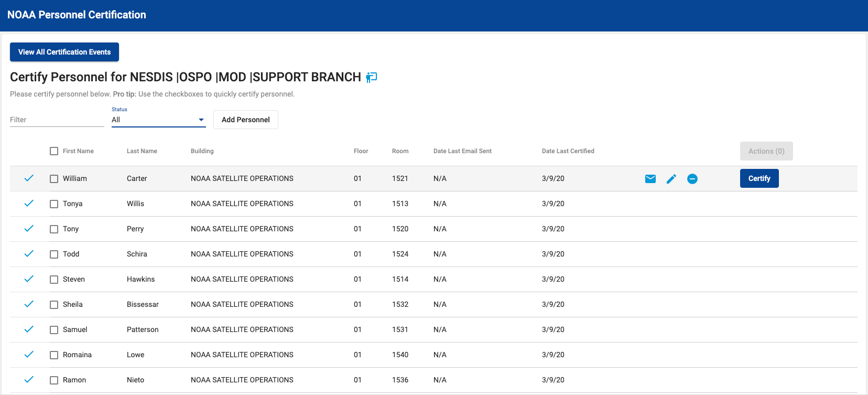Click first name Romaina
The width and height of the screenshot is (868, 395).
pyautogui.click(x=77, y=355)
